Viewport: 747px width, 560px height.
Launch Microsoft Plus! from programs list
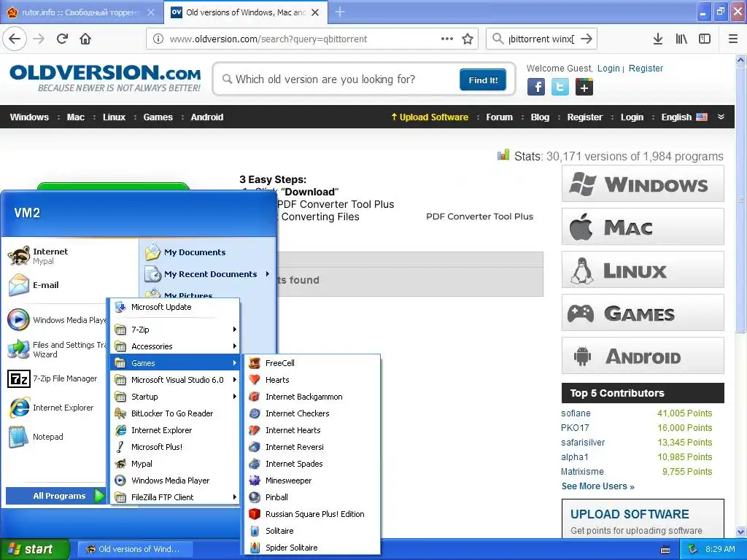point(175,447)
